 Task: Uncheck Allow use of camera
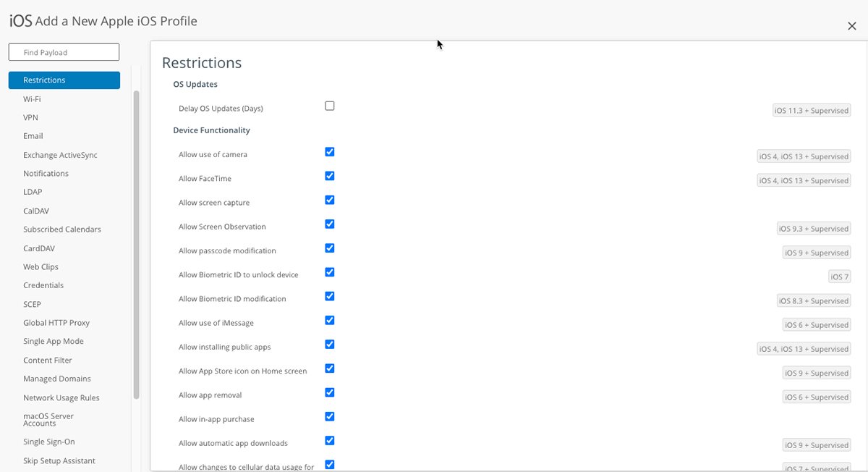[330, 152]
